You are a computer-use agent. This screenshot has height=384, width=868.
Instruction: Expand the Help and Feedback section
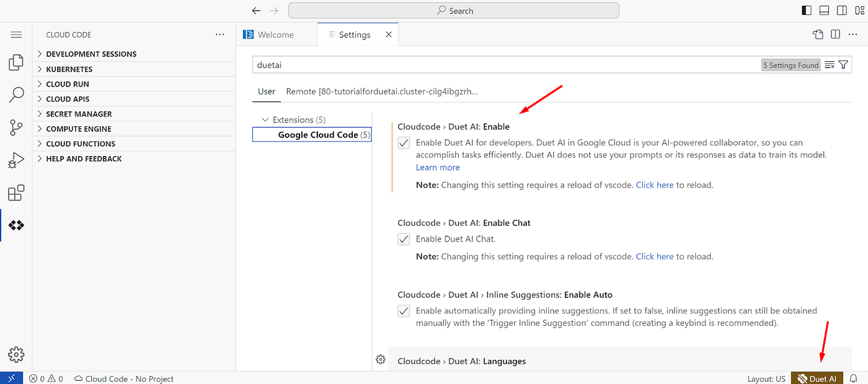point(134,159)
